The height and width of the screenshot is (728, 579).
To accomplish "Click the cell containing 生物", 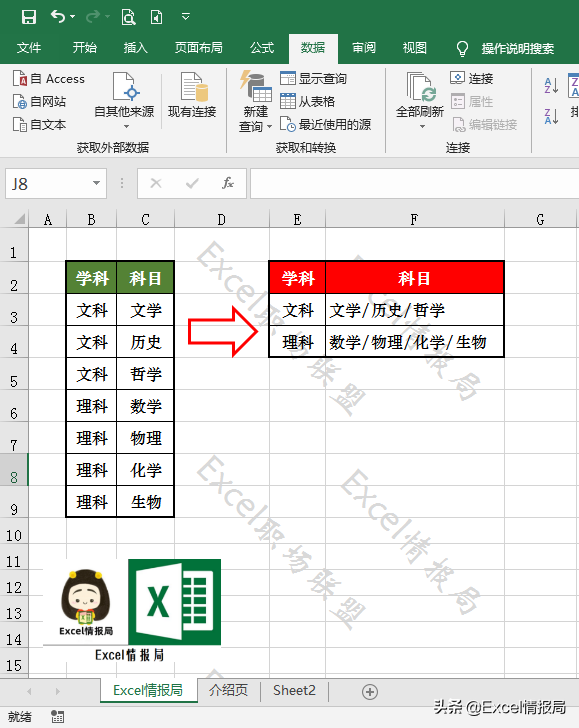I will (x=145, y=501).
